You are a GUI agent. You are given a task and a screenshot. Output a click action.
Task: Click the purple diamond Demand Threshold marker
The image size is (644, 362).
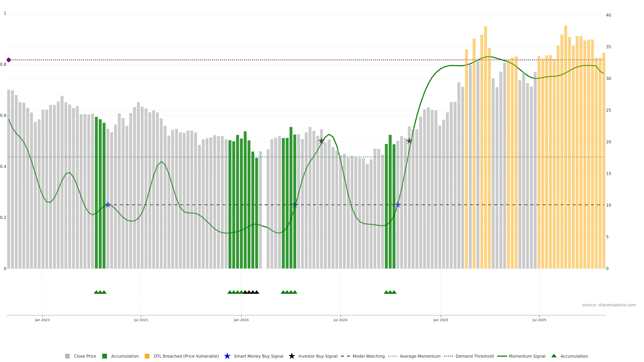(x=9, y=60)
